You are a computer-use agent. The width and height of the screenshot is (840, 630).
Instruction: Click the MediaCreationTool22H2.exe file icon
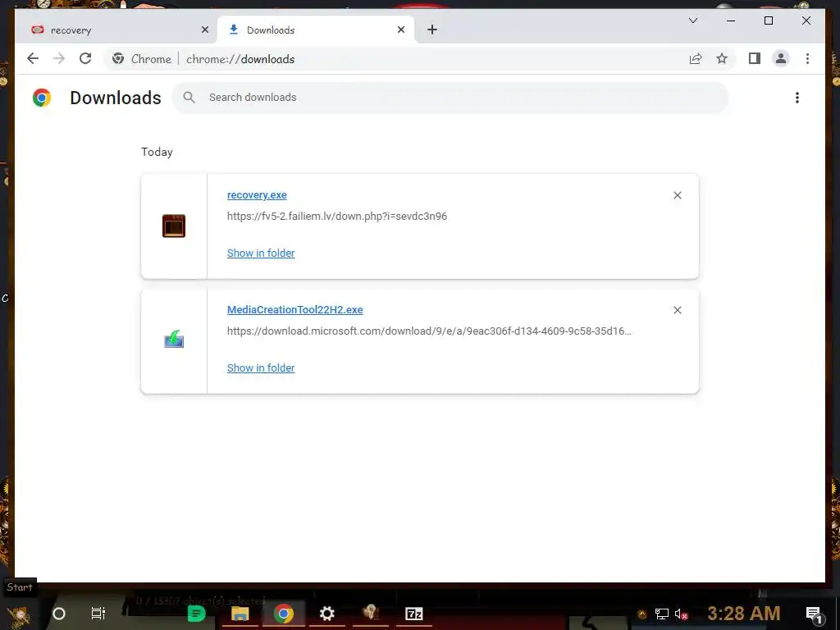pyautogui.click(x=174, y=340)
